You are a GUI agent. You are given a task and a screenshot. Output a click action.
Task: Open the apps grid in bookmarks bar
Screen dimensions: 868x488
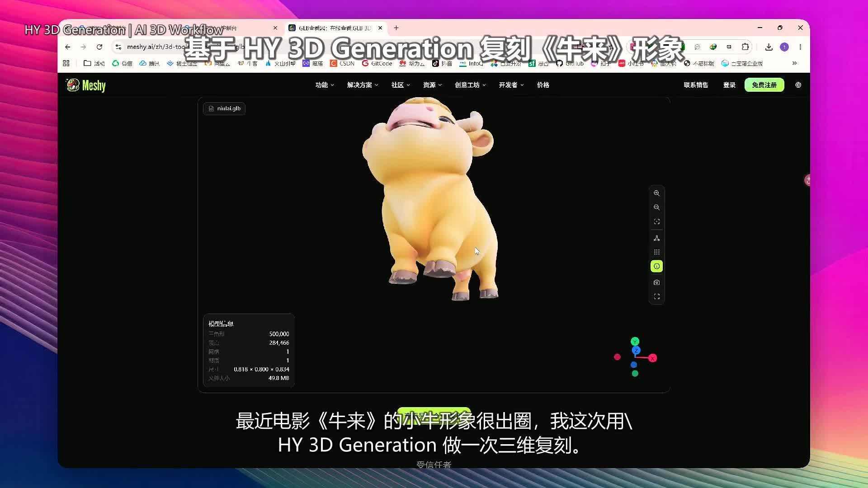(66, 63)
